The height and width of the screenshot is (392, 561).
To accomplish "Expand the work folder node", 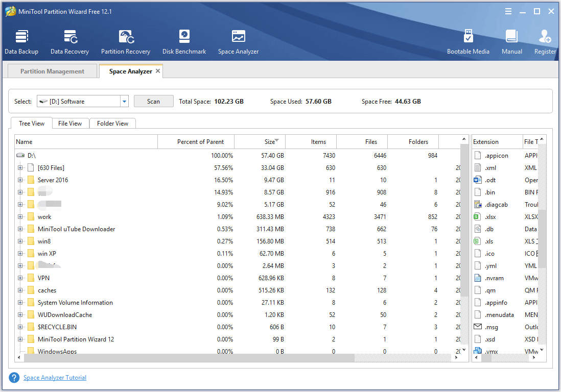I will (x=20, y=216).
